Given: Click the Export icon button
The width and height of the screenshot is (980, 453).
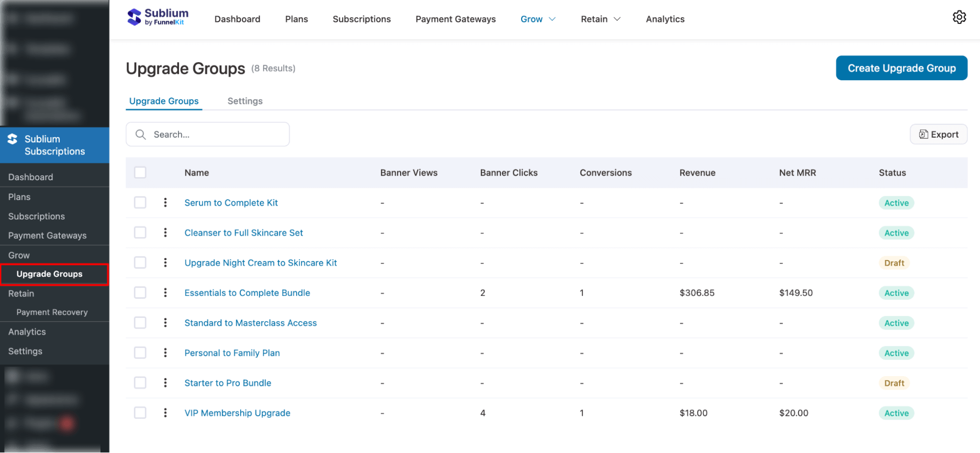Looking at the screenshot, I should point(924,134).
